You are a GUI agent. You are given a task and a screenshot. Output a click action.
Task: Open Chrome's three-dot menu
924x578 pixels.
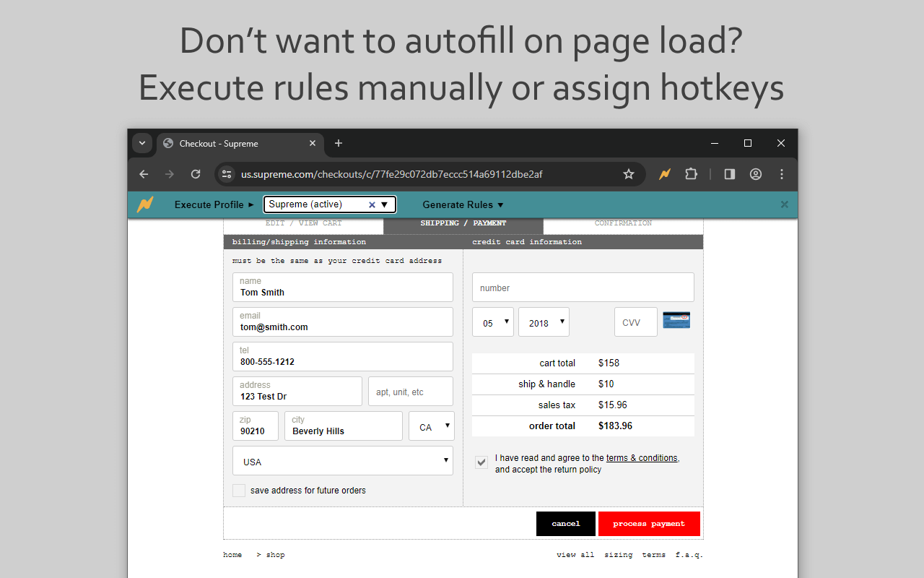click(781, 174)
